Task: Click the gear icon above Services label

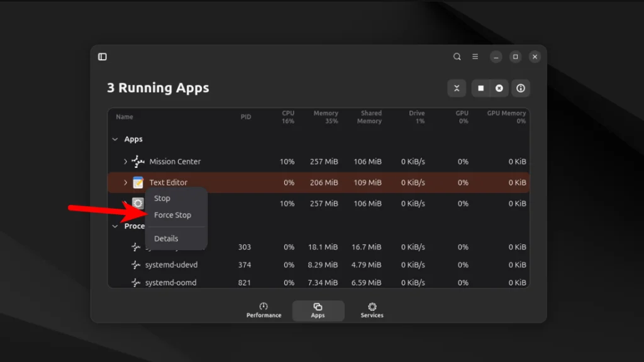Action: [372, 307]
